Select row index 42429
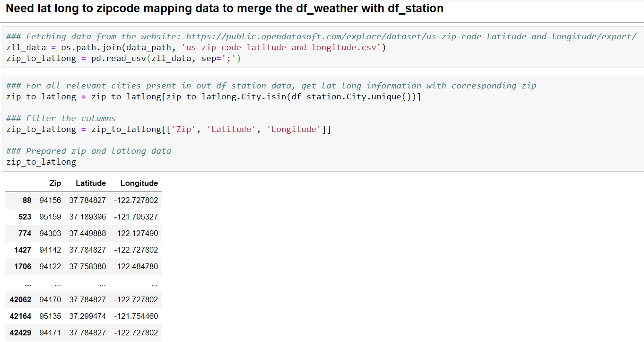Screen dimensions: 644x342 [x=20, y=333]
